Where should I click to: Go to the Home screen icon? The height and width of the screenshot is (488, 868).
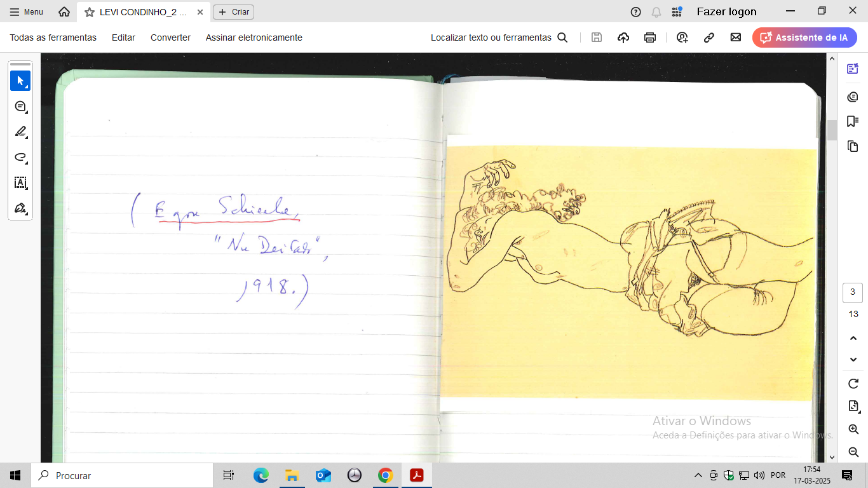coord(64,12)
